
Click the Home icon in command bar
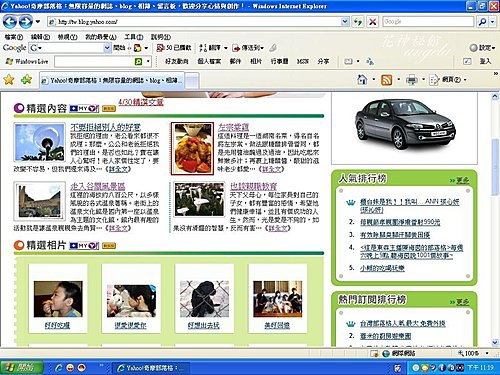(x=362, y=80)
